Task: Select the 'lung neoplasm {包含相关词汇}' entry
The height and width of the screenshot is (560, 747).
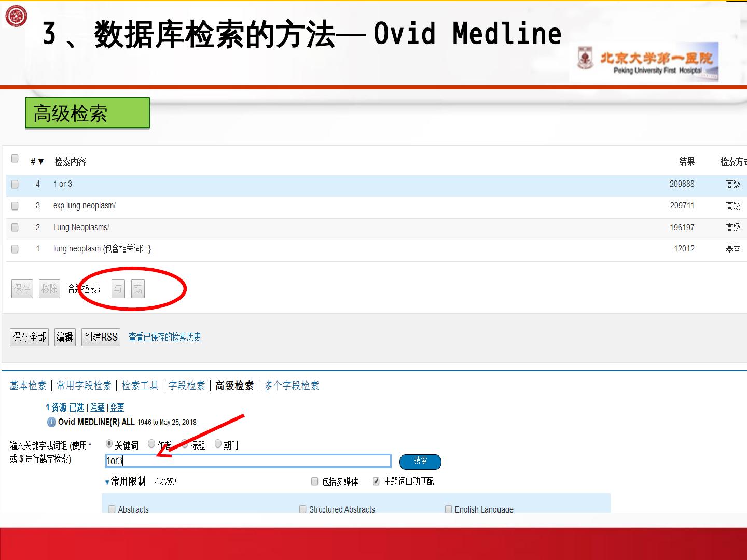Action: pyautogui.click(x=102, y=249)
